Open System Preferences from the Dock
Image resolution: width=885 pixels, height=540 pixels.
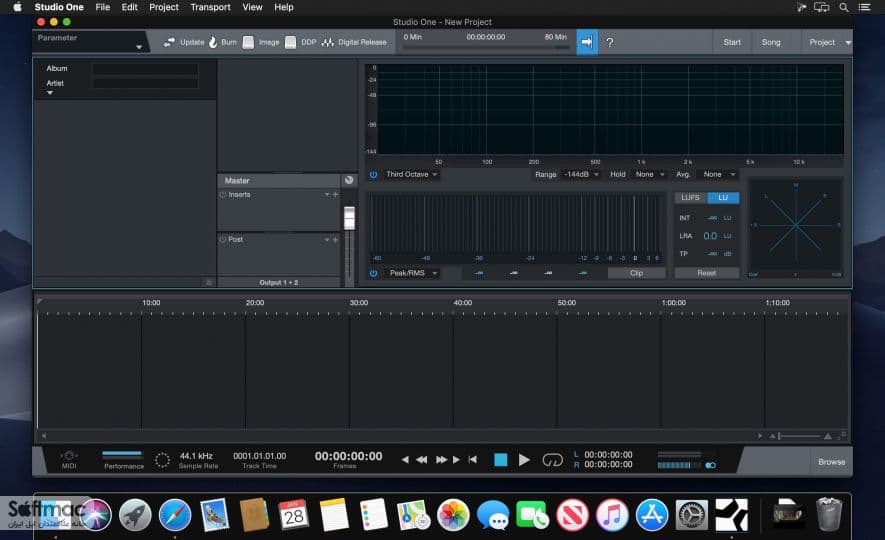tap(691, 515)
